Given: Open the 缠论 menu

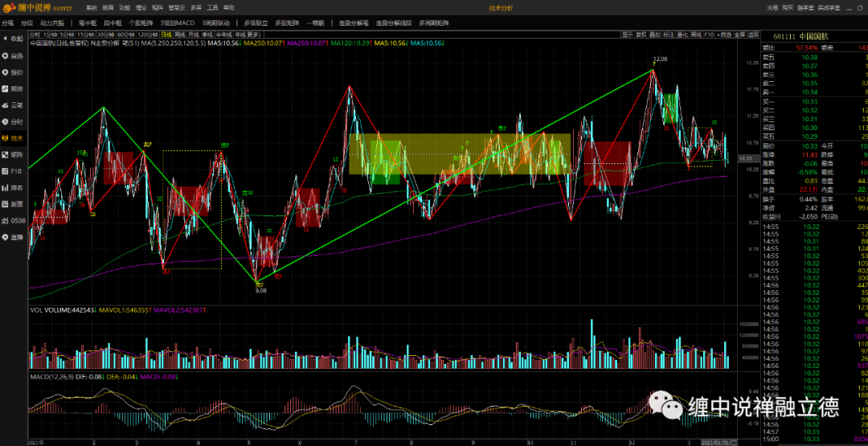Looking at the screenshot, I should tap(141, 8).
